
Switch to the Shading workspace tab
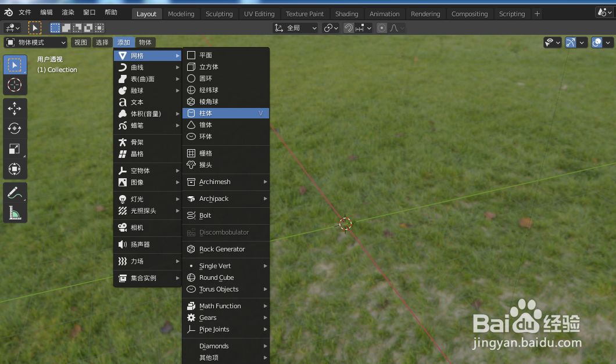347,13
